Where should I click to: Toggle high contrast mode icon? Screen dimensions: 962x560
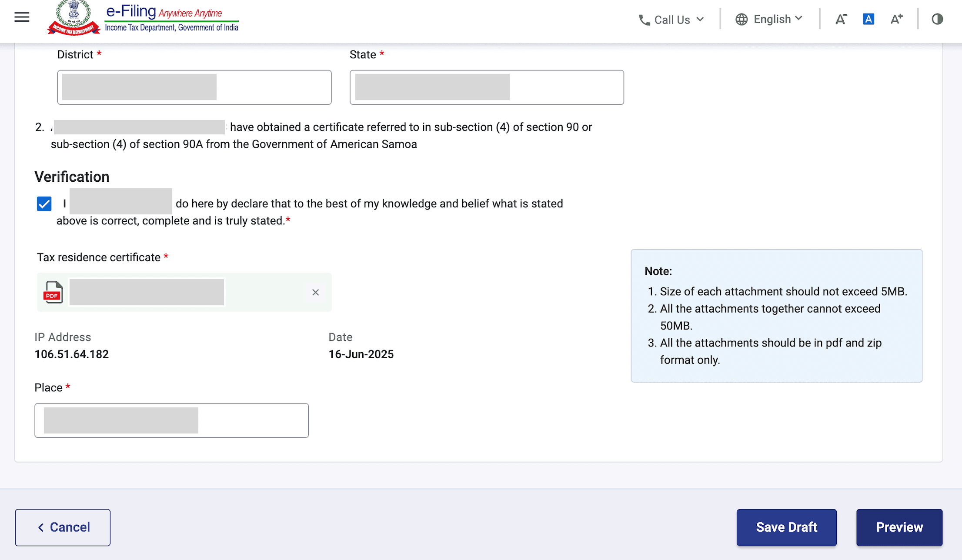[x=937, y=20]
